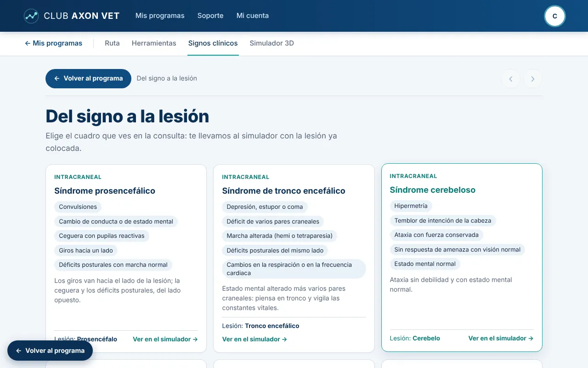This screenshot has width=588, height=368.
Task: Click the "Lesión: Cerebelo" label
Action: point(415,338)
